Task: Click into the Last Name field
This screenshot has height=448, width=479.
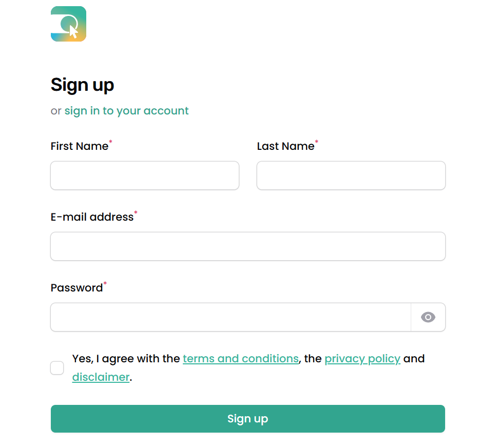Action: tap(351, 176)
